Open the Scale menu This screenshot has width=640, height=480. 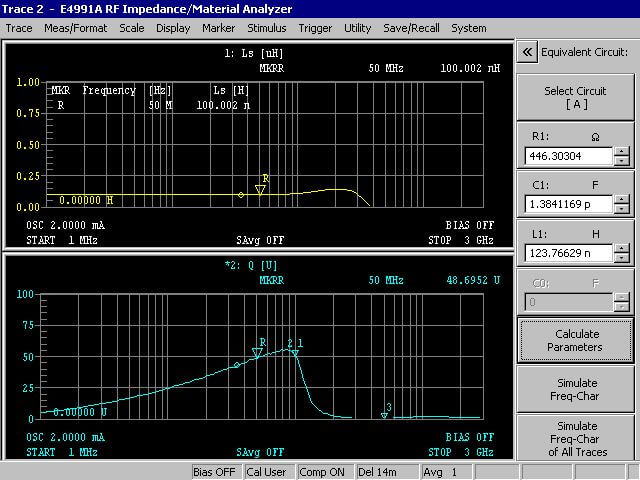tap(131, 28)
